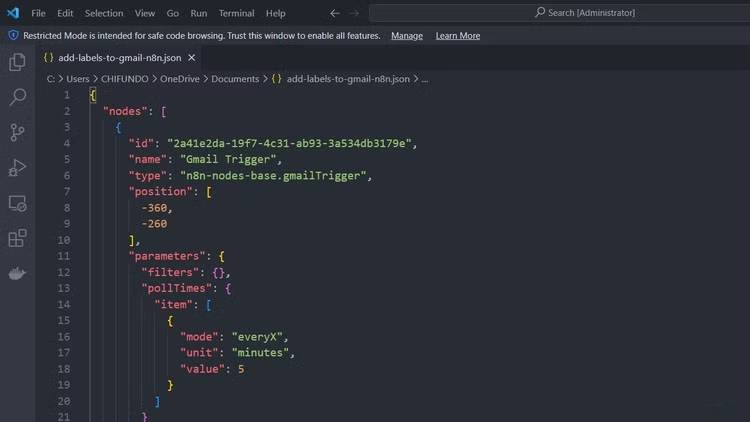
Task: Click the VS Code logo icon
Action: tap(13, 13)
